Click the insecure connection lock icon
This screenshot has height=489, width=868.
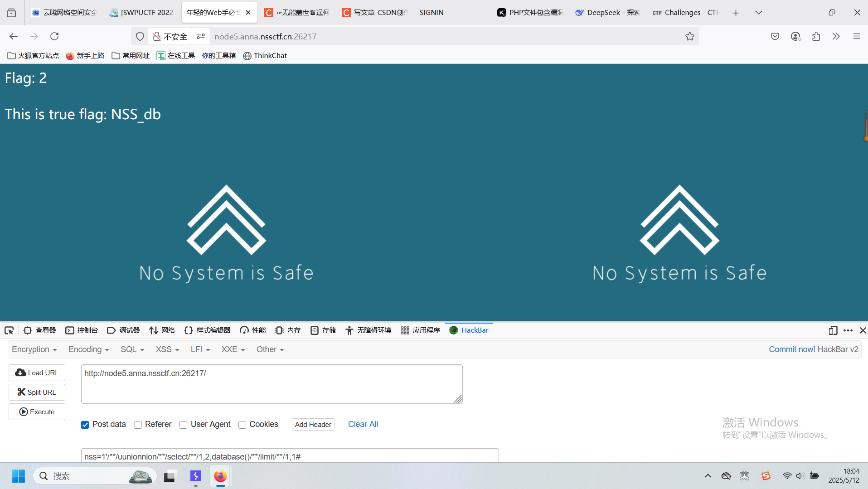[x=157, y=36]
